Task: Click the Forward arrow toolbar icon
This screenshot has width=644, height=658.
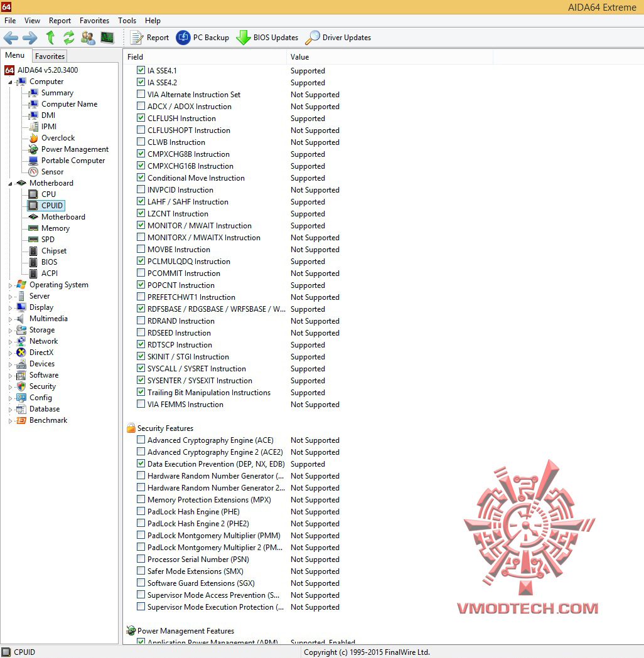Action: tap(30, 38)
